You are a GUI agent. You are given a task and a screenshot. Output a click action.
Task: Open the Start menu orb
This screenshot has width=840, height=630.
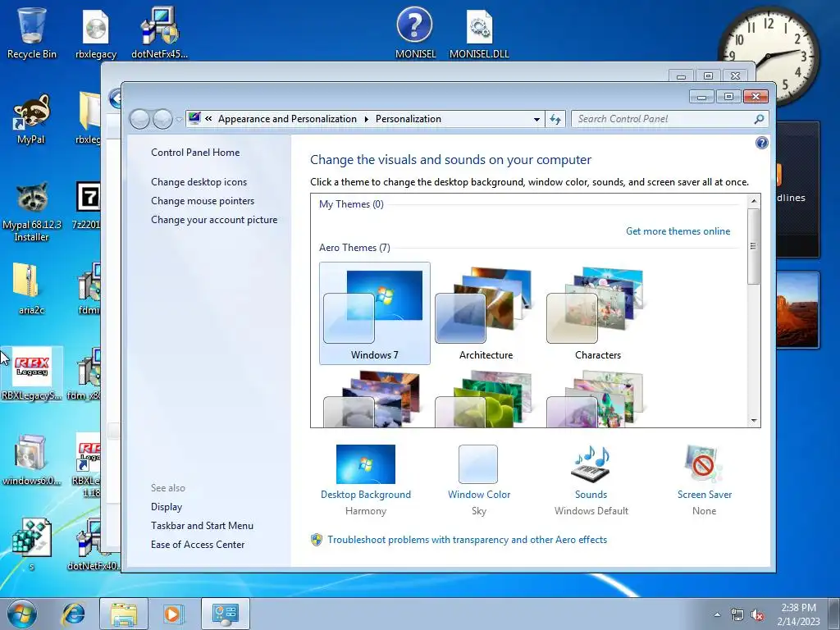21,614
